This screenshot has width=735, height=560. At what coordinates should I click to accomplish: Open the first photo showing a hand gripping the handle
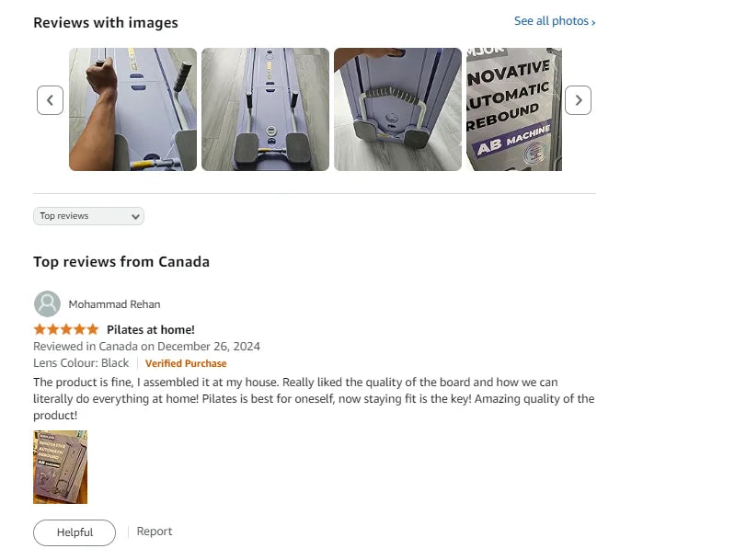click(x=132, y=109)
